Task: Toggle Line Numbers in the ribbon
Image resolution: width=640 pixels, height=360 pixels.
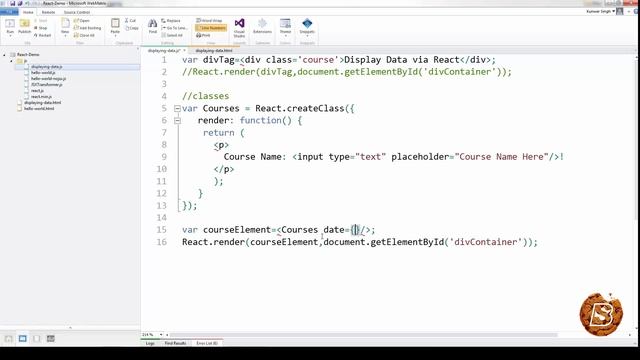Action: [x=211, y=28]
